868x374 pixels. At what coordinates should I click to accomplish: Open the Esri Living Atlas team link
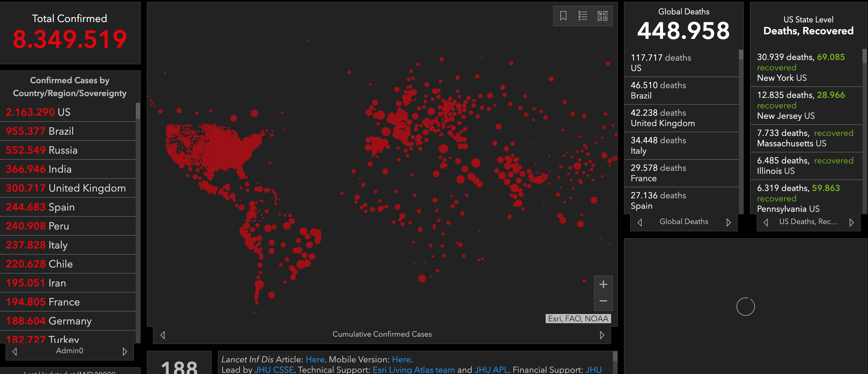coord(414,370)
